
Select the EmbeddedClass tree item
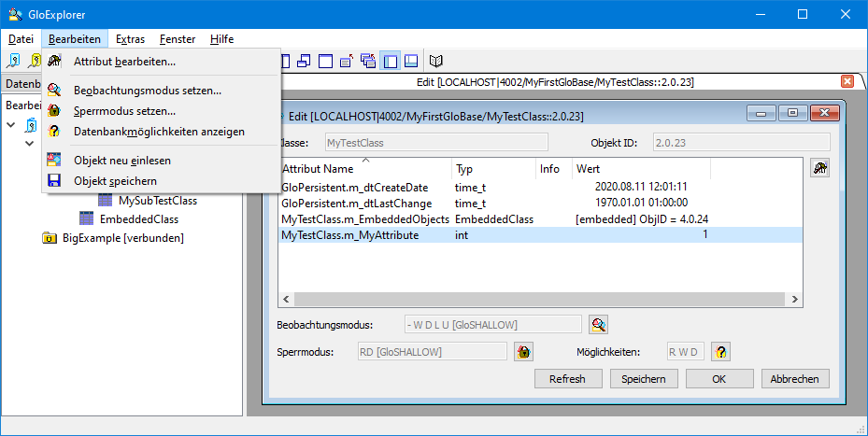tap(139, 219)
